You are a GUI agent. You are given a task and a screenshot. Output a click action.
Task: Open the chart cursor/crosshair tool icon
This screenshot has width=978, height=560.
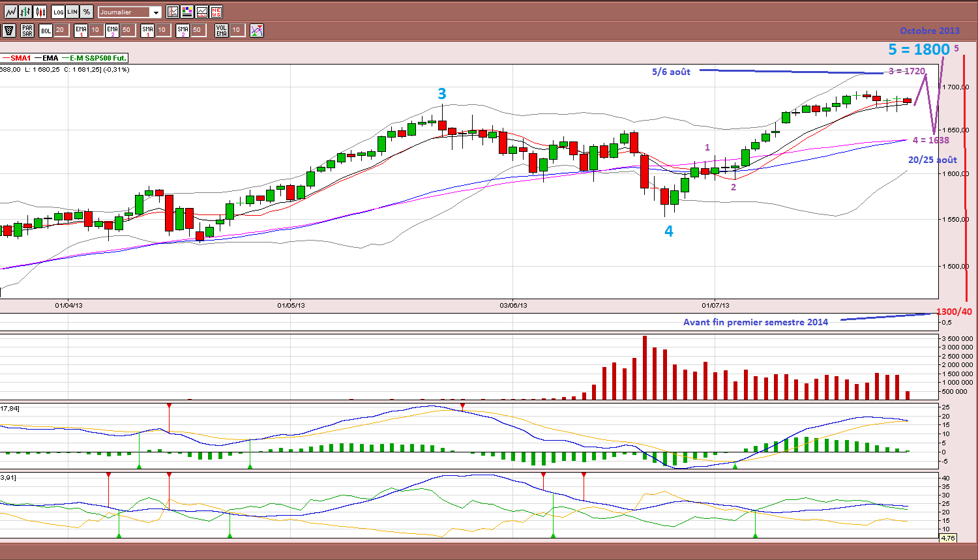(x=173, y=12)
